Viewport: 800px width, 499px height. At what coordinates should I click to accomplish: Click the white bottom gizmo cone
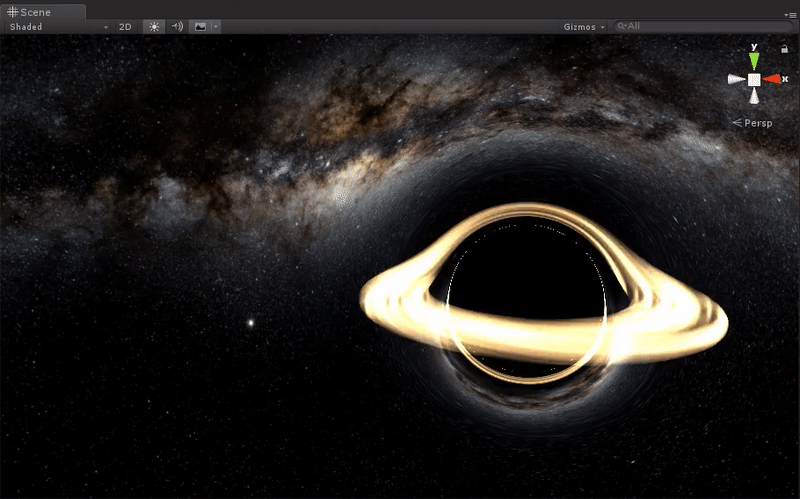point(754,96)
